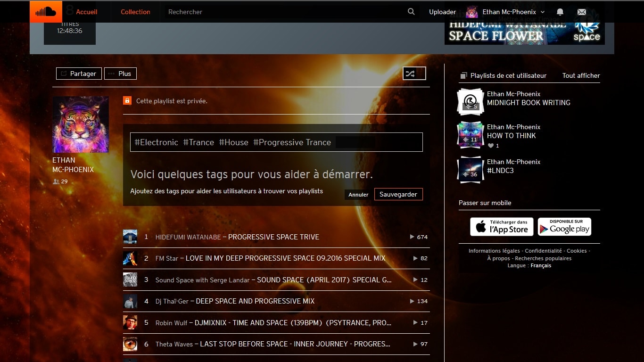Open more options via the Plus ellipsis icon
644x362 pixels.
pyautogui.click(x=111, y=74)
